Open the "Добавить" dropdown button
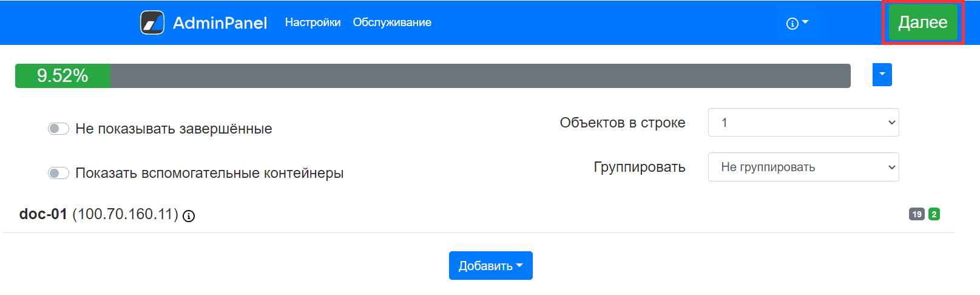 click(x=490, y=266)
